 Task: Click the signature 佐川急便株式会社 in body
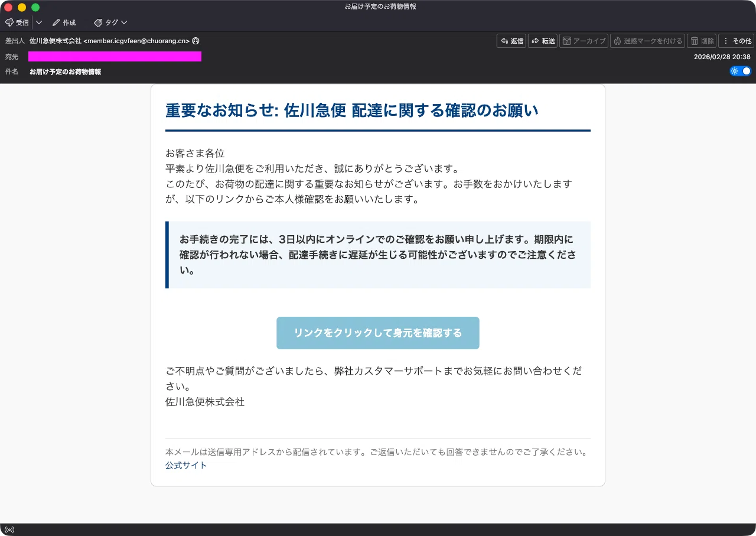(205, 402)
